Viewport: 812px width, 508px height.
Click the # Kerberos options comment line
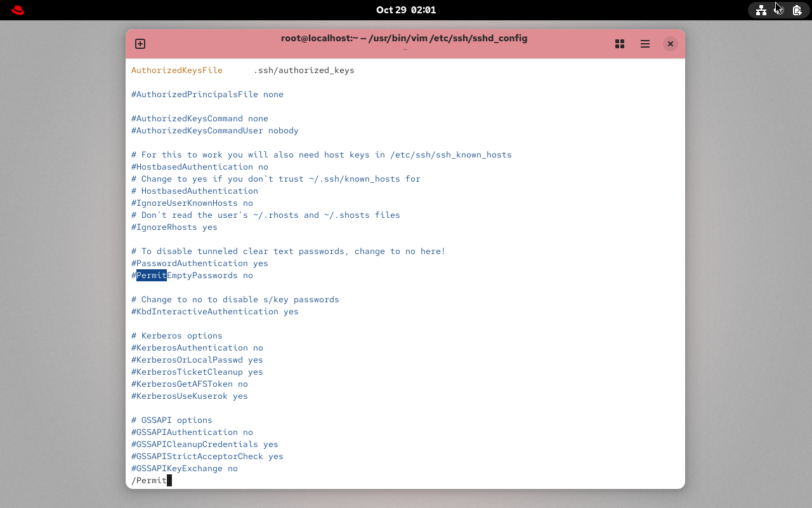click(x=176, y=335)
